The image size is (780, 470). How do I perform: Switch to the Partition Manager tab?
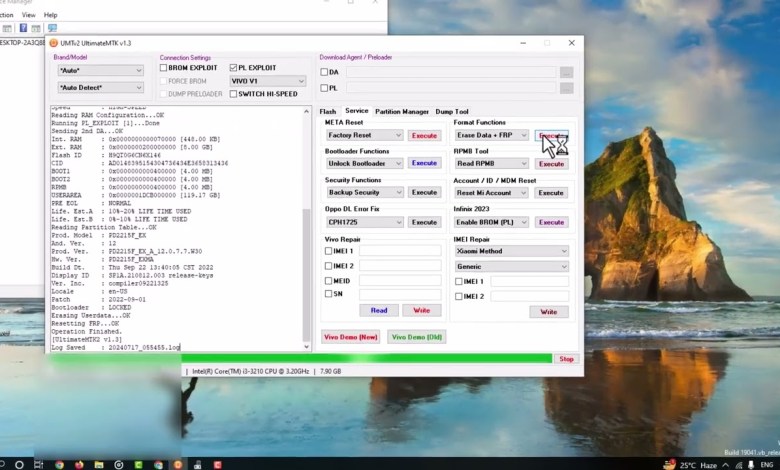pos(402,111)
